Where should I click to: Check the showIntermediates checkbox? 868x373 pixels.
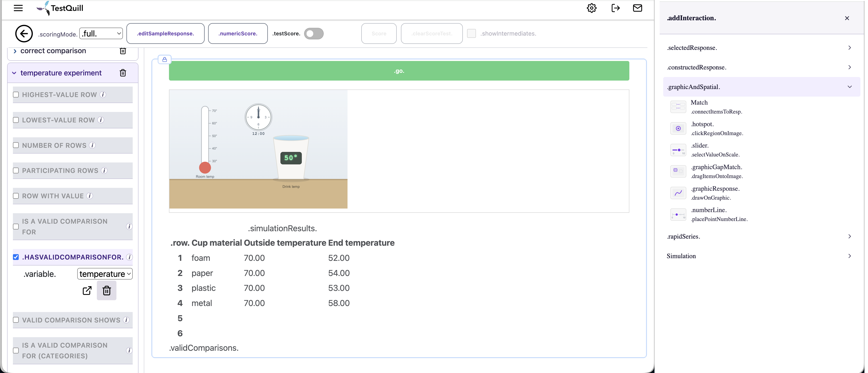pyautogui.click(x=472, y=33)
